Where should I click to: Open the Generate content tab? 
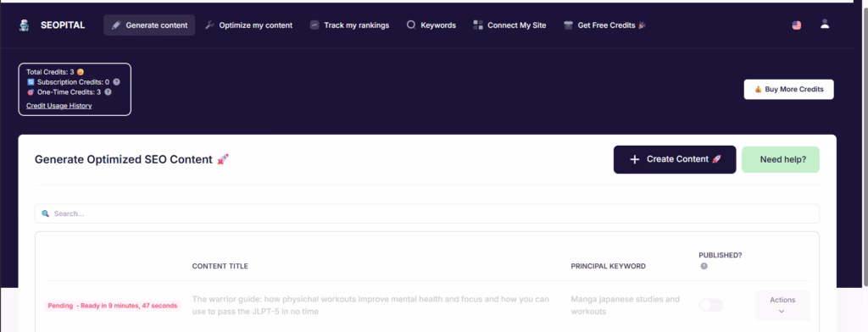(149, 25)
